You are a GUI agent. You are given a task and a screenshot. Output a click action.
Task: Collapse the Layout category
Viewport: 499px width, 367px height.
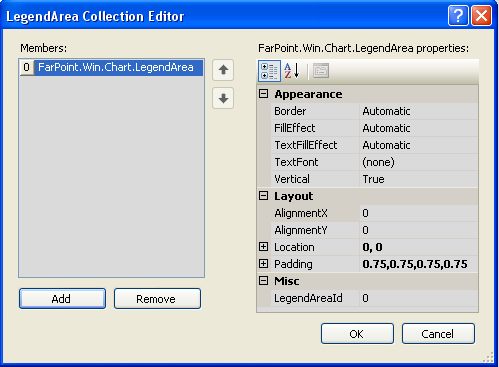[263, 196]
